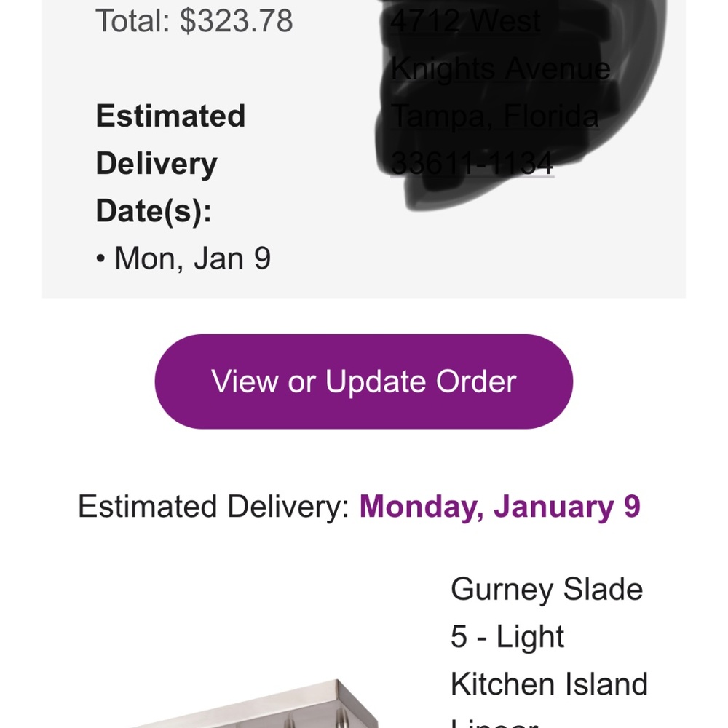Viewport: 728px width, 728px height.
Task: Tap the 4712 West street address line
Action: [x=466, y=21]
